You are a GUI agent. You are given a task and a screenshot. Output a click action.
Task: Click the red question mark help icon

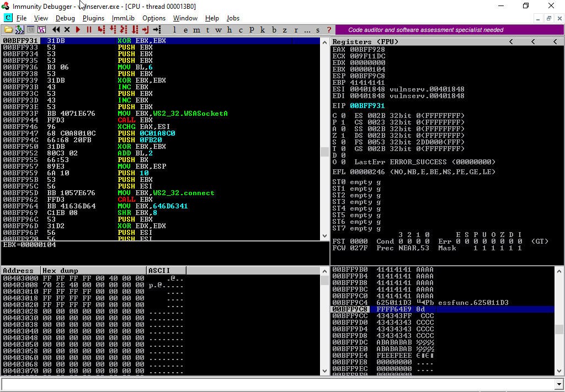coord(329,30)
